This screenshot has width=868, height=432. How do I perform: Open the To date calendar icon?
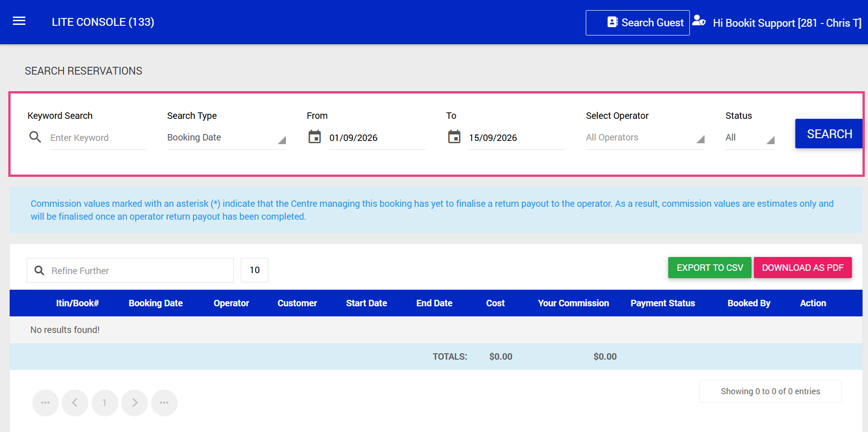point(454,137)
